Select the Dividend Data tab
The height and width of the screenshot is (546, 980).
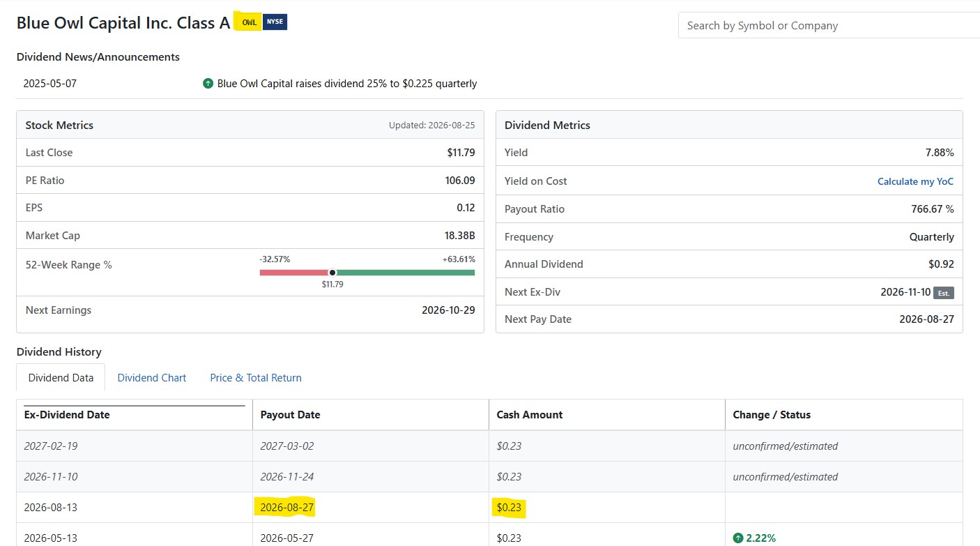tap(61, 377)
